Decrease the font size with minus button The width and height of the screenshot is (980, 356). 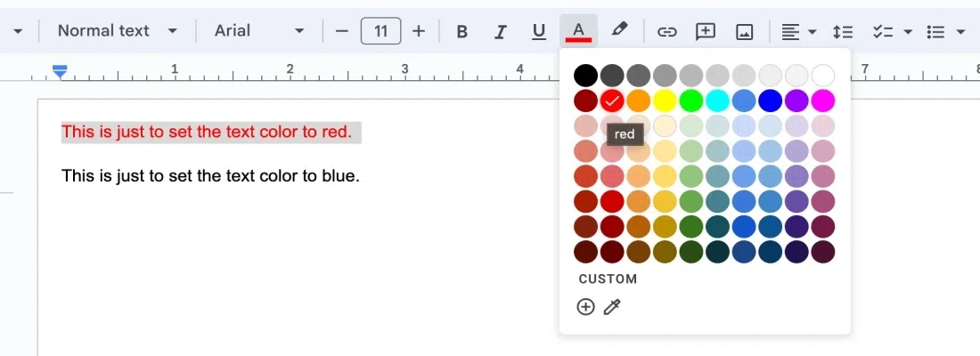point(342,32)
